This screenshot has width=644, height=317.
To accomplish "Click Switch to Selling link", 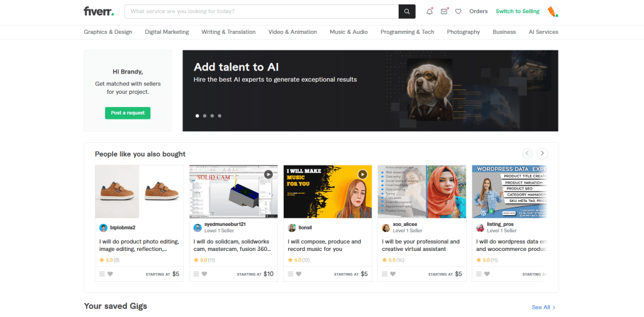I will 518,11.
